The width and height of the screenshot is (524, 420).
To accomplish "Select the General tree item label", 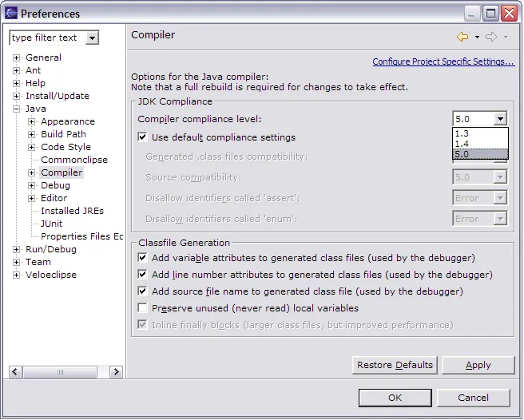I will click(43, 57).
